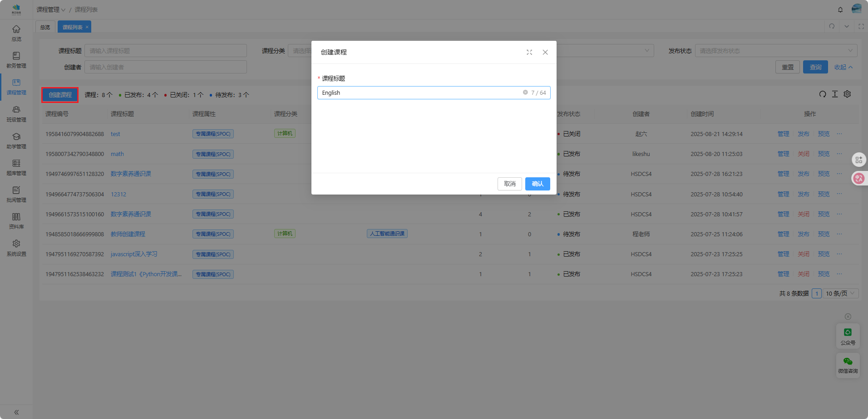Click the table column settings gear icon

coord(847,94)
